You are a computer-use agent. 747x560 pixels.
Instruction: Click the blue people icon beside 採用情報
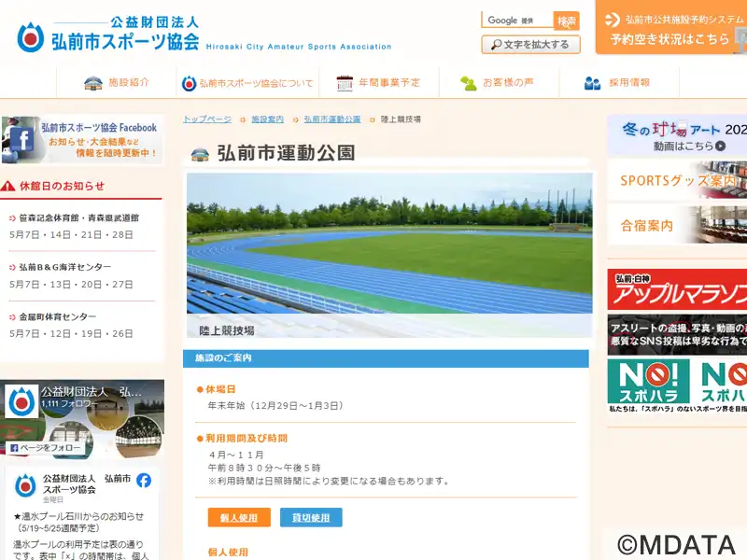tap(592, 83)
